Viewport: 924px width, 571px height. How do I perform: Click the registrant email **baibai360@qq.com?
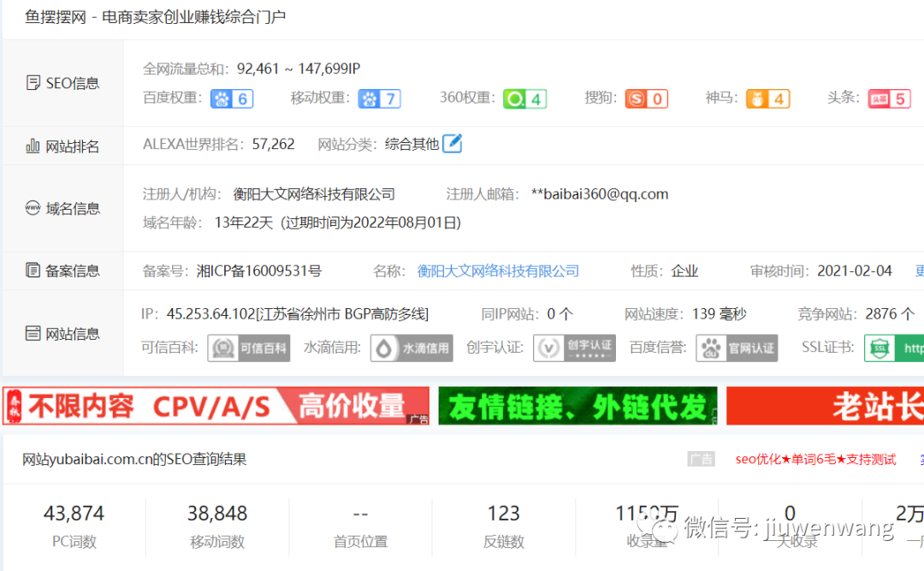pyautogui.click(x=599, y=194)
